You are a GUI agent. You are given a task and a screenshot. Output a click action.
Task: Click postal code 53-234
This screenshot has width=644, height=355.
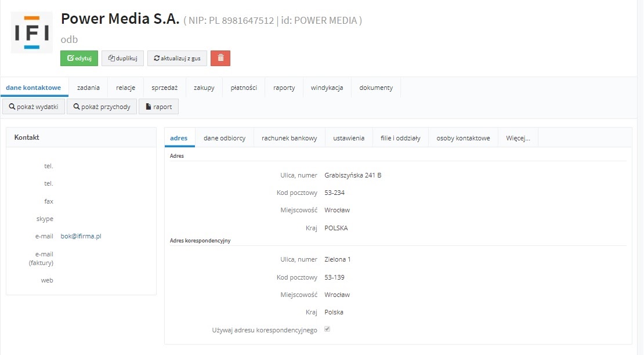click(334, 193)
